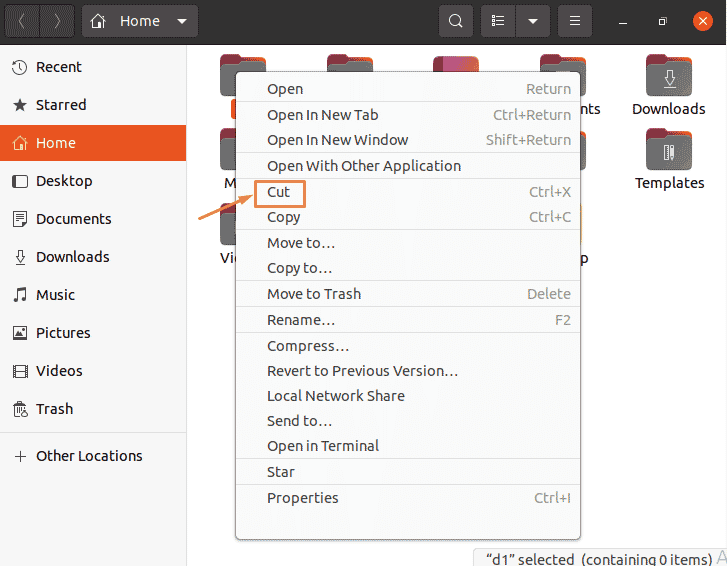
Task: Click the Templates folder label
Action: [x=670, y=183]
